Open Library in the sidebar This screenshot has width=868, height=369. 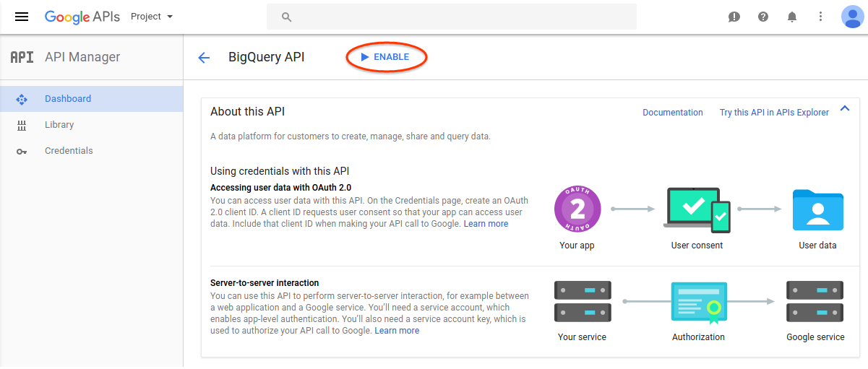[x=59, y=125]
